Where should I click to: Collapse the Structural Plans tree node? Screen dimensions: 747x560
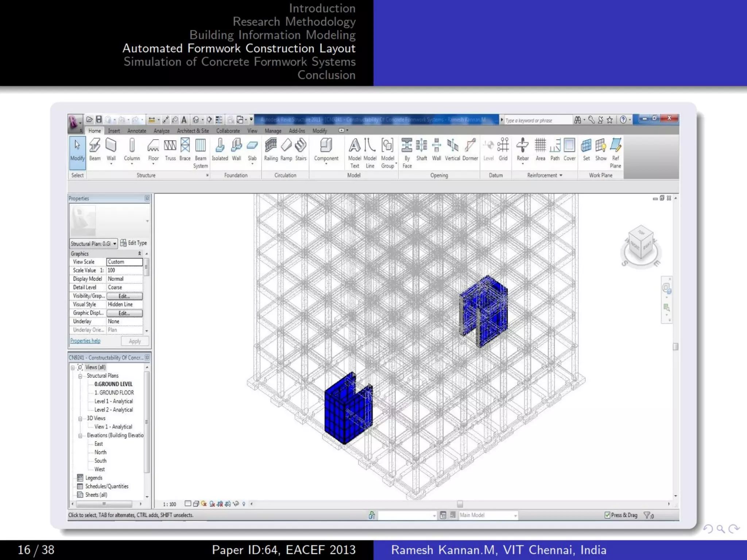(80, 376)
